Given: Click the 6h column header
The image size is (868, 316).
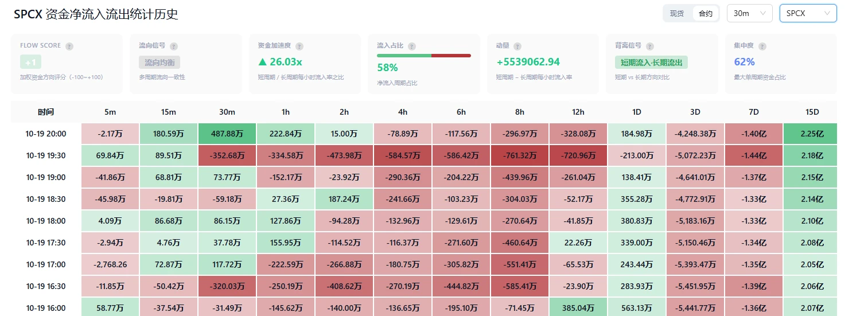Looking at the screenshot, I should point(461,112).
